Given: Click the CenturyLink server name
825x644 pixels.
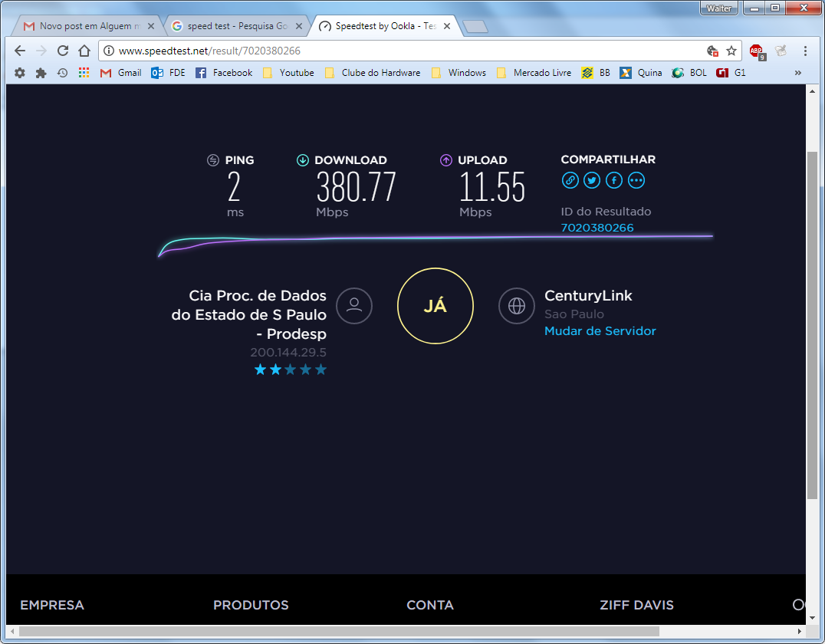Looking at the screenshot, I should tap(588, 296).
